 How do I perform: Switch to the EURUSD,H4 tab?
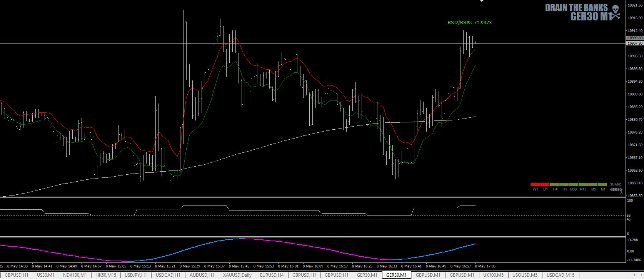tap(272, 275)
